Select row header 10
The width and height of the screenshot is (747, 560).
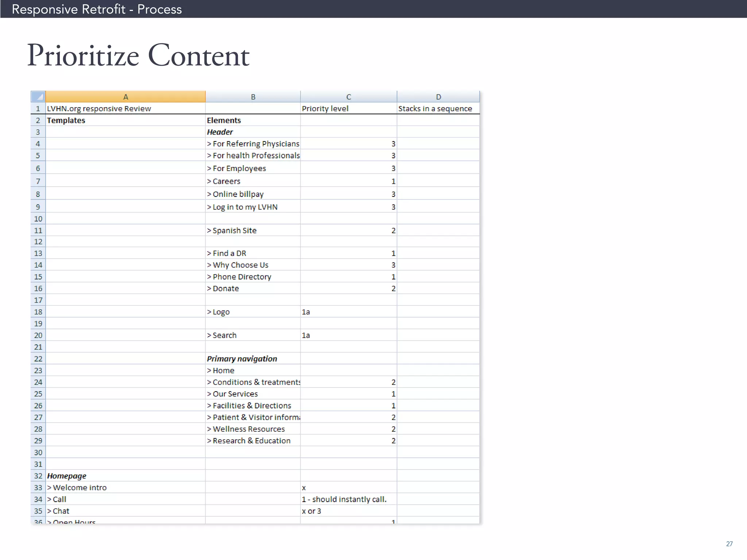tap(38, 218)
